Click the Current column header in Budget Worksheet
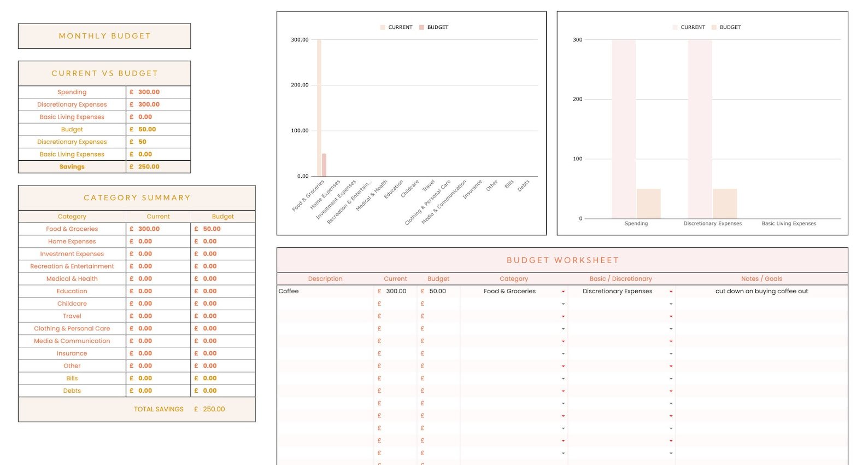This screenshot has width=868, height=465. point(395,279)
